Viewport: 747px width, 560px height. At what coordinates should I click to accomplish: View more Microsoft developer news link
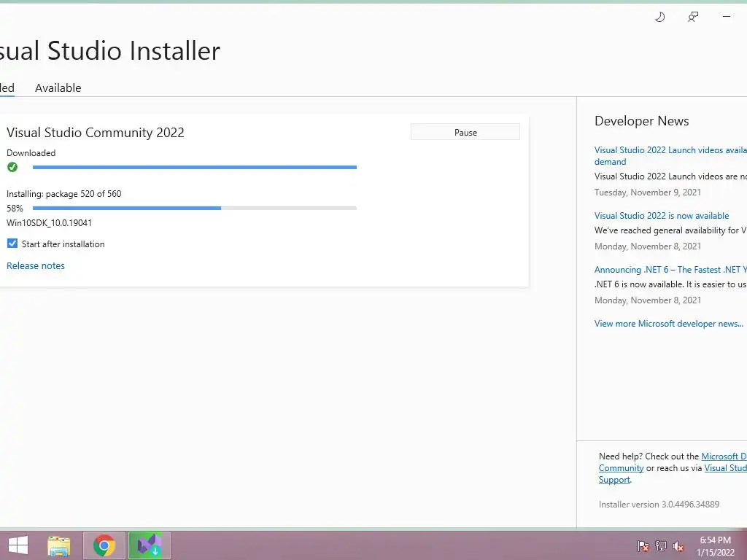(x=669, y=323)
